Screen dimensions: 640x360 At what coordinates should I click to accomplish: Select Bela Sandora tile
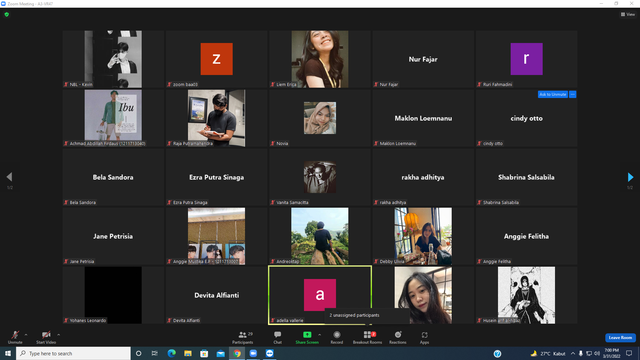click(113, 177)
